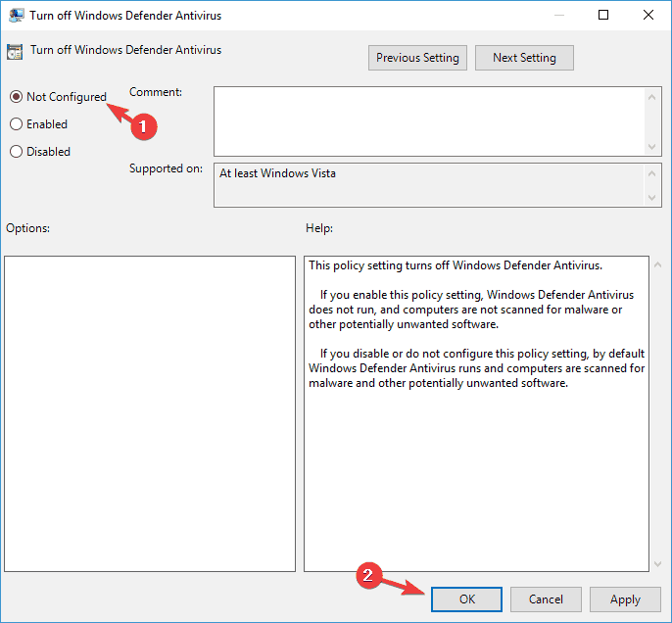Apply the policy changes
This screenshot has height=623, width=672.
coord(625,599)
